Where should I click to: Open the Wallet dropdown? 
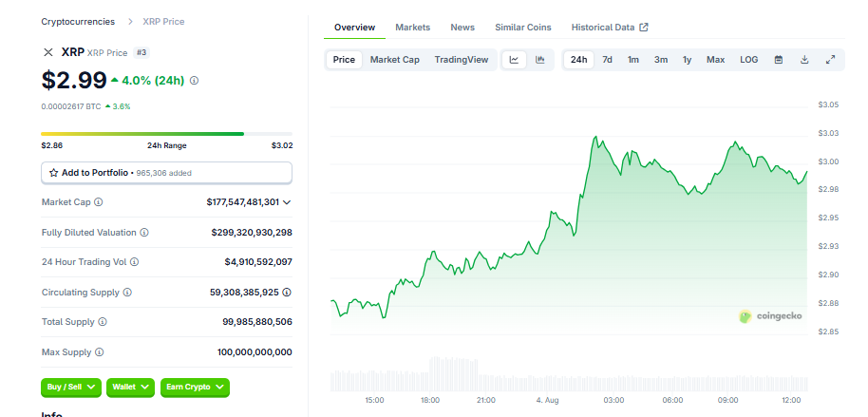pyautogui.click(x=131, y=388)
